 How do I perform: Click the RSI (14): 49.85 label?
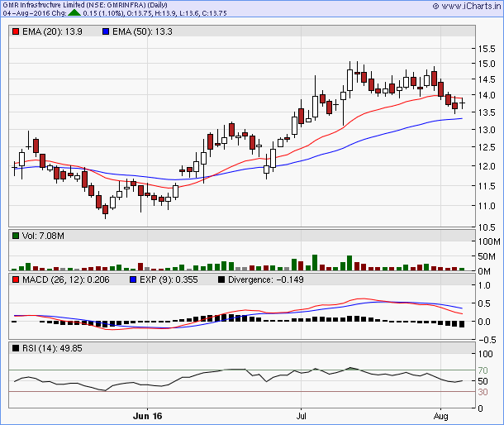(52, 348)
